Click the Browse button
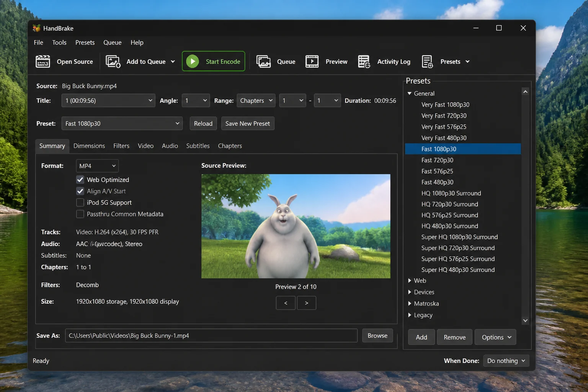Viewport: 588px width, 392px height. 377,335
